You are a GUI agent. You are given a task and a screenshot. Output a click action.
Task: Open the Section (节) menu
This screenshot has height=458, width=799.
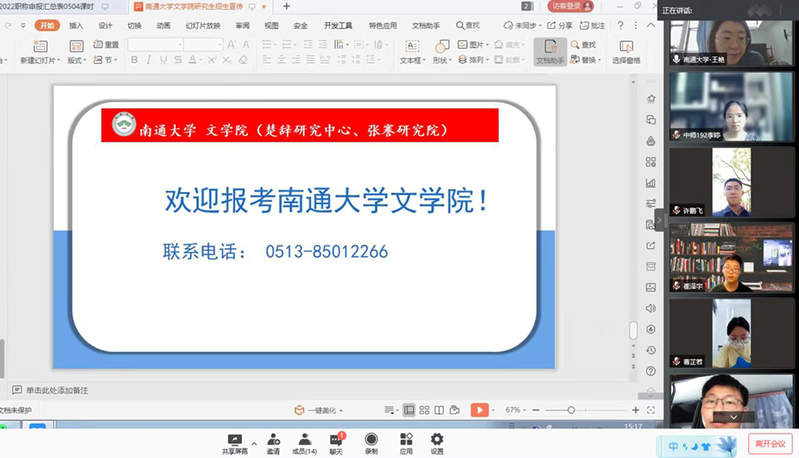pyautogui.click(x=105, y=60)
